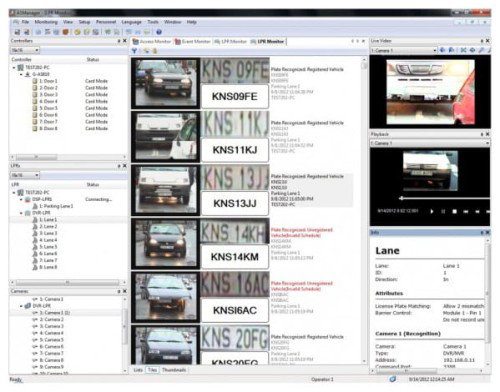This screenshot has width=500, height=392.
Task: Select Door 8 in Controllers tree
Action: coord(49,128)
